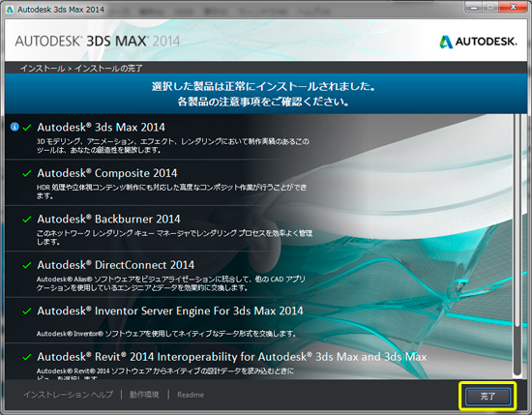Image resolution: width=532 pixels, height=415 pixels.
Task: Click the Inventor Server Engine description text
Action: click(166, 334)
